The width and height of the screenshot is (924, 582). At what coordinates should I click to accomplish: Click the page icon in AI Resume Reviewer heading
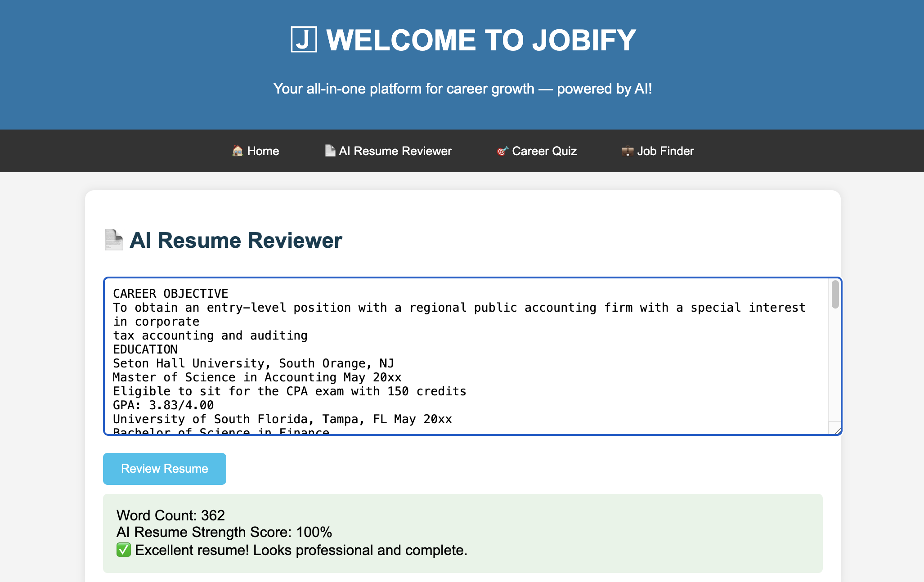point(113,240)
